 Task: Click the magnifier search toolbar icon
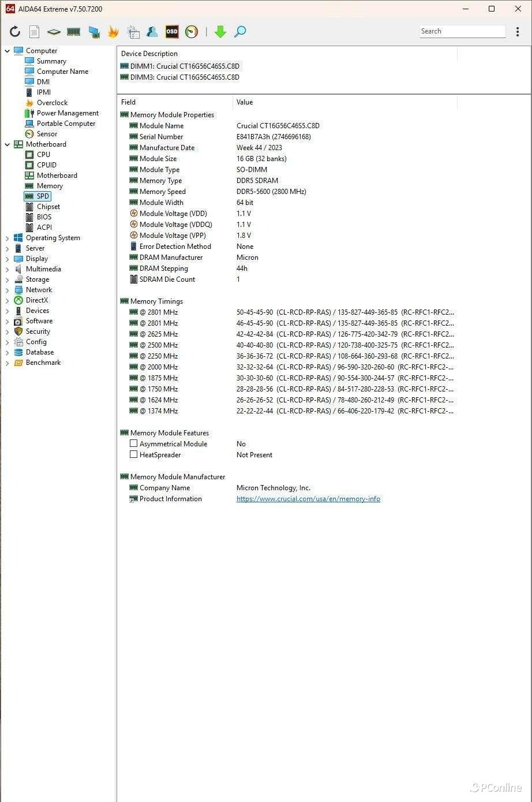coord(240,32)
